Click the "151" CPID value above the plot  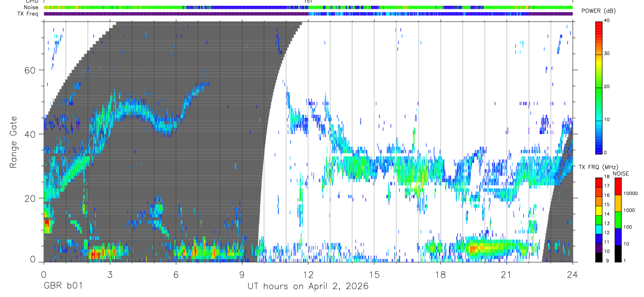[x=308, y=2]
